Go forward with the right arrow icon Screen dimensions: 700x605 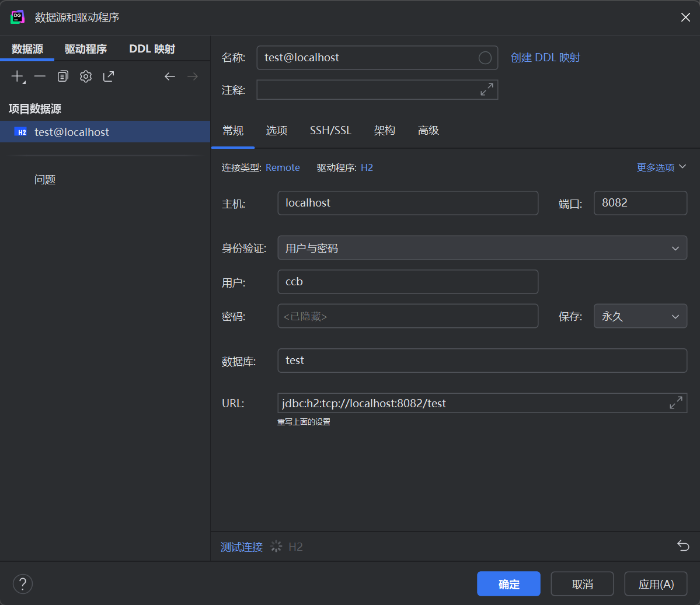pyautogui.click(x=193, y=77)
